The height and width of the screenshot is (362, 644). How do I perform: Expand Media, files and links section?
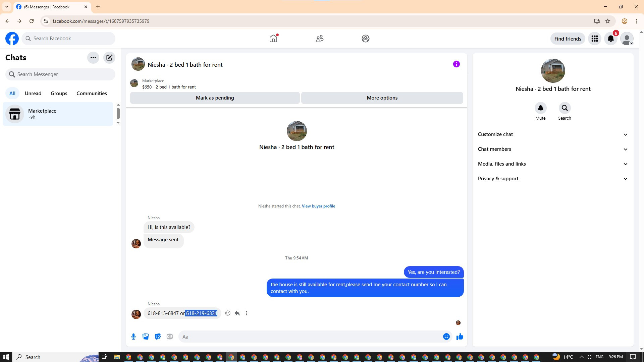pos(553,164)
